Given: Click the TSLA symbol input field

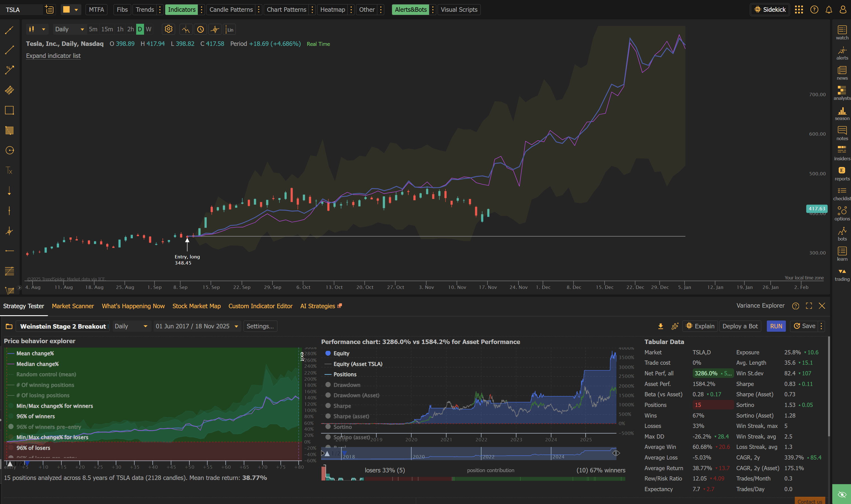Looking at the screenshot, I should 22,10.
